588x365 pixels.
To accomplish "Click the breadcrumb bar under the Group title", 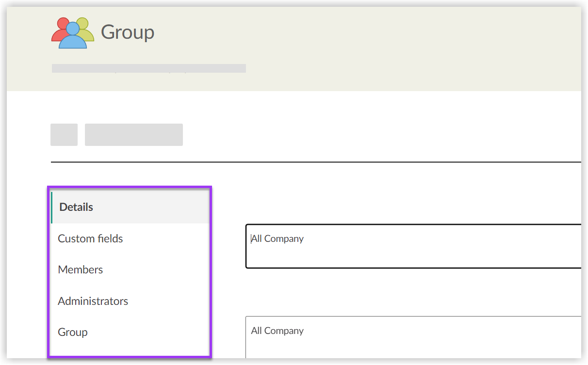I will tap(149, 68).
